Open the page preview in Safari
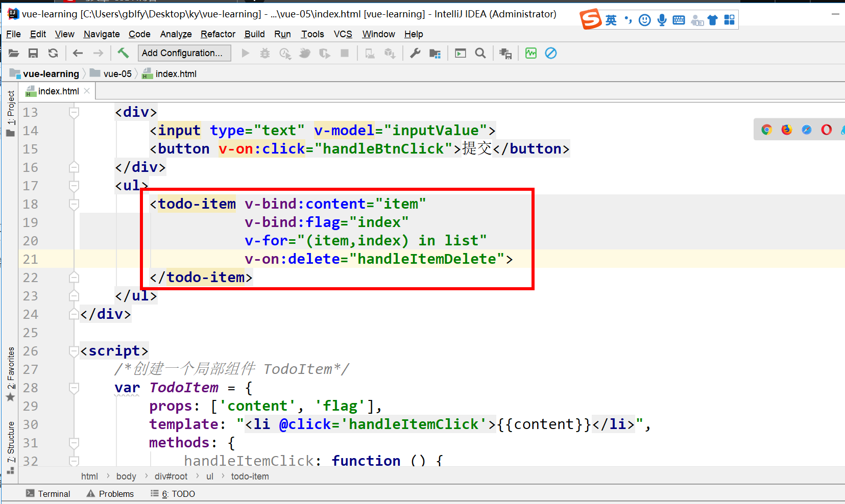845x504 pixels. [x=807, y=130]
